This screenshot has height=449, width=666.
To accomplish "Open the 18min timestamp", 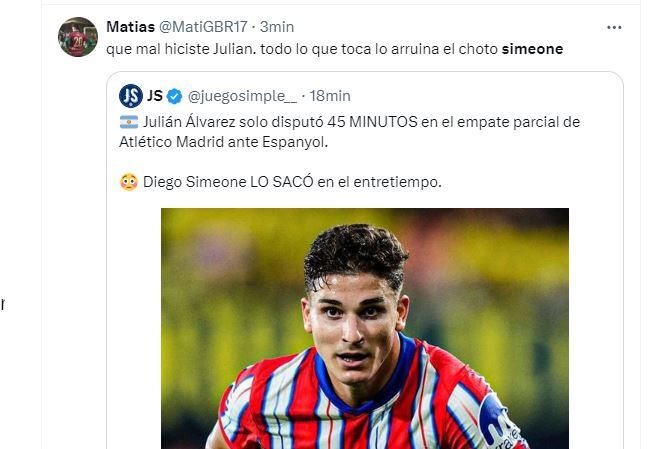I will click(330, 96).
